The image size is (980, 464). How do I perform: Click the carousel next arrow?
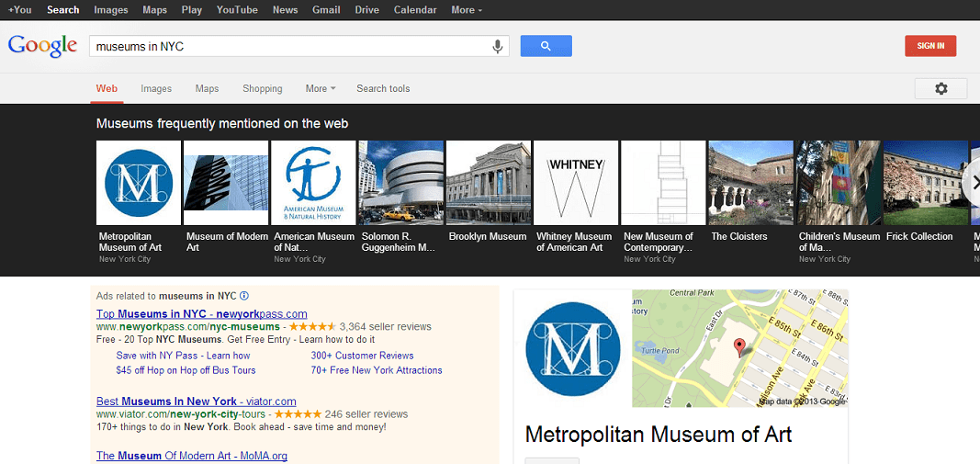974,183
